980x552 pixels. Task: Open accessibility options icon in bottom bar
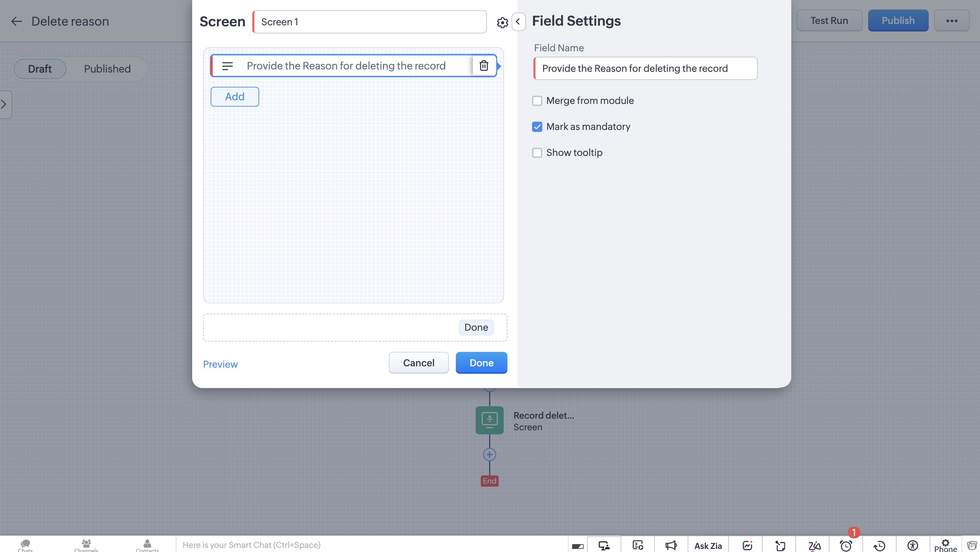(x=912, y=545)
